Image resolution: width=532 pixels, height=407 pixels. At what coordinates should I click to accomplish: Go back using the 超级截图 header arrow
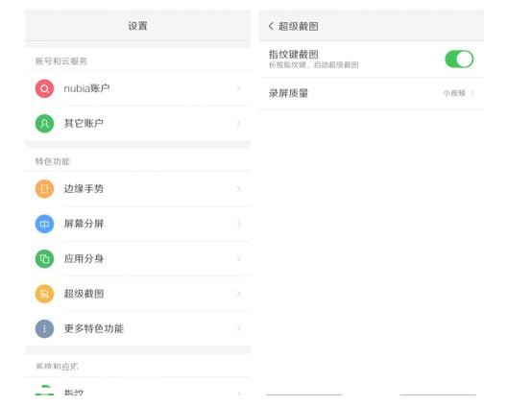click(271, 26)
